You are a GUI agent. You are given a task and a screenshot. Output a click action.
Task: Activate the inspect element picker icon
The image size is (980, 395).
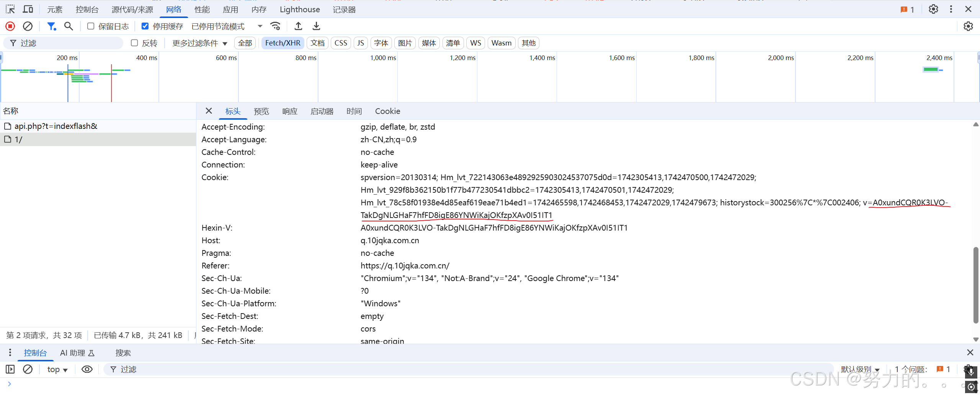(x=10, y=9)
